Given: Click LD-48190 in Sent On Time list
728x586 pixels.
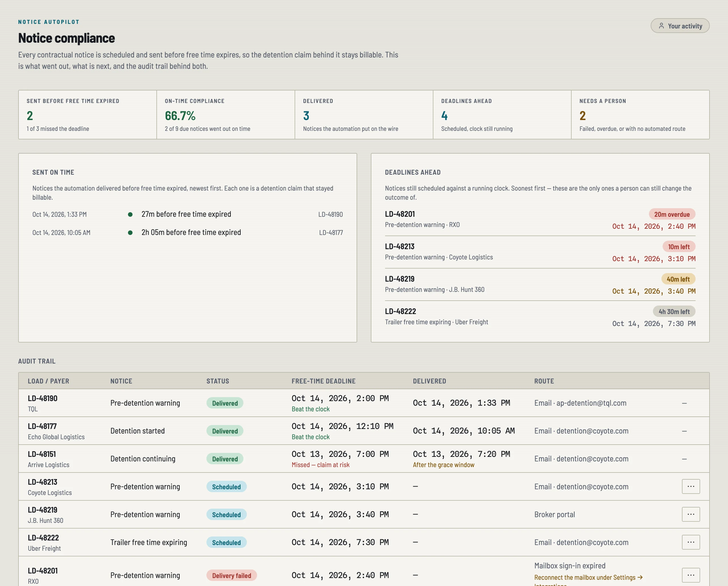Looking at the screenshot, I should tap(330, 214).
